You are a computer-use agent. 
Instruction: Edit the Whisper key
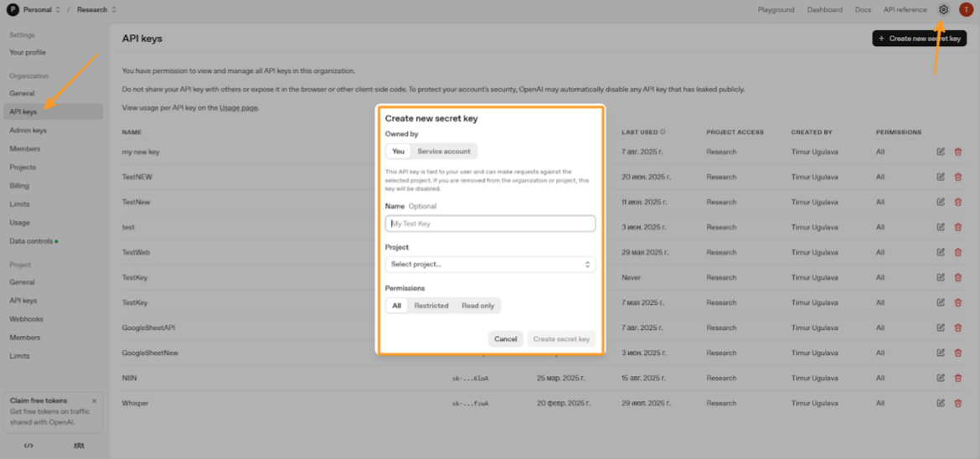click(x=941, y=404)
